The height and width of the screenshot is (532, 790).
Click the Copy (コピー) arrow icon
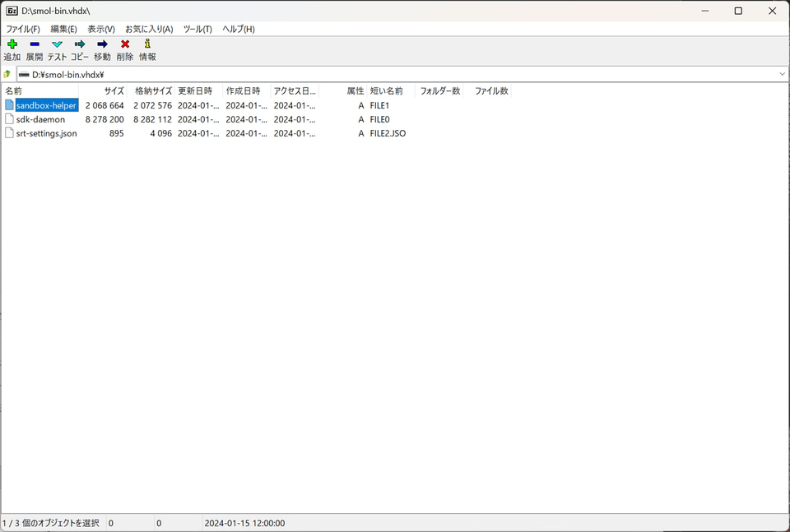tap(80, 44)
